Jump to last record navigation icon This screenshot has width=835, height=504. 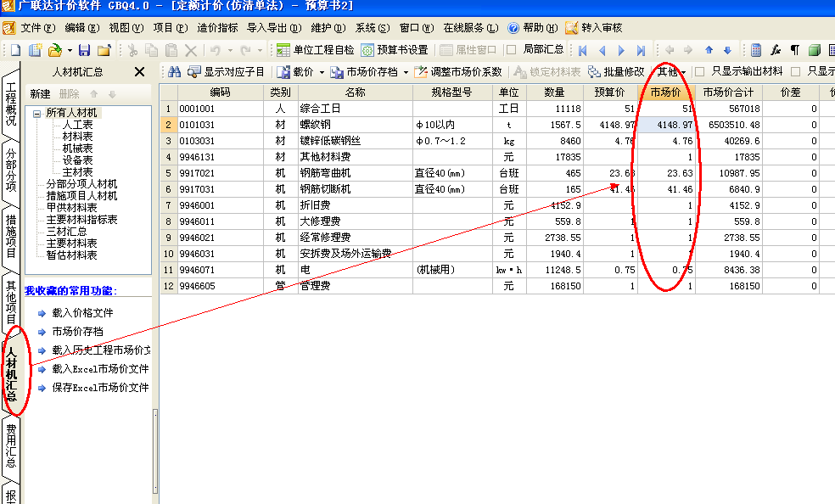[641, 50]
